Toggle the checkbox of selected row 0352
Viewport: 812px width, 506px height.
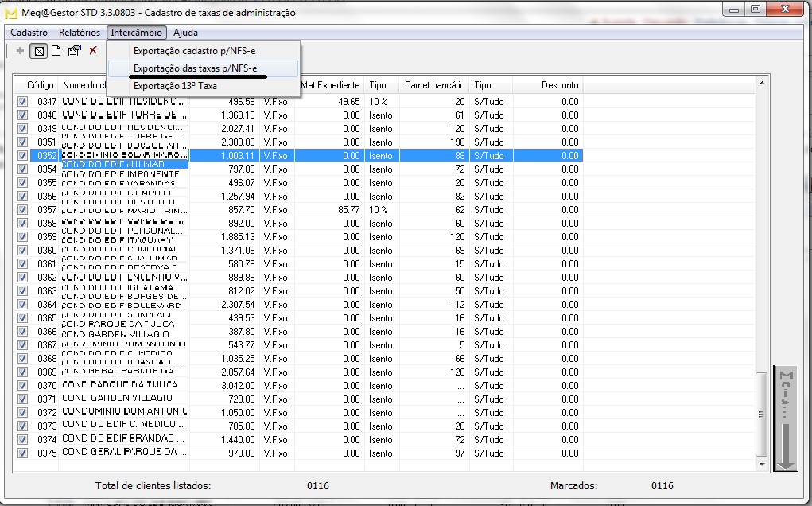[x=23, y=156]
